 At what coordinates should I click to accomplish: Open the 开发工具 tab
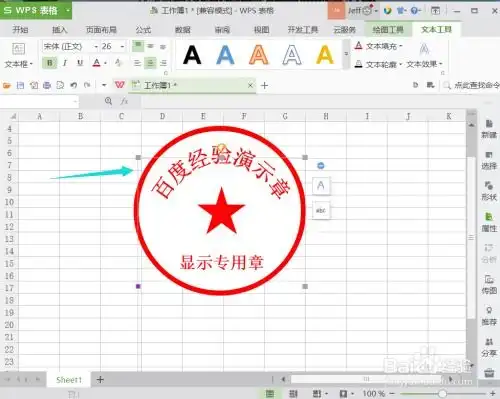(x=303, y=30)
